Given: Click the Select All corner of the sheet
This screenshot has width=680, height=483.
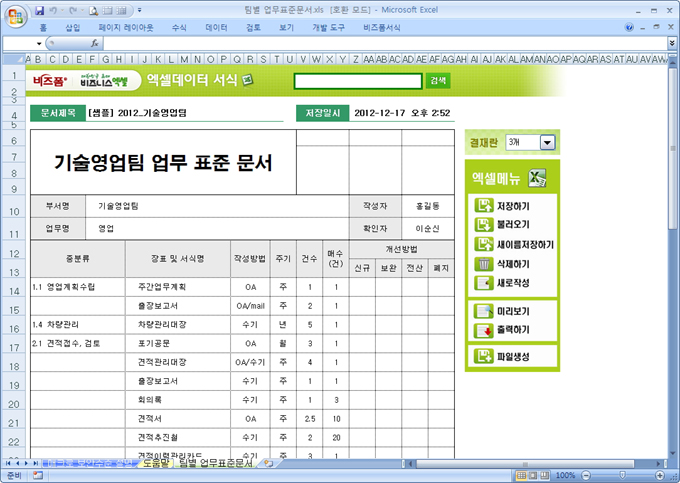Looking at the screenshot, I should coord(14,59).
